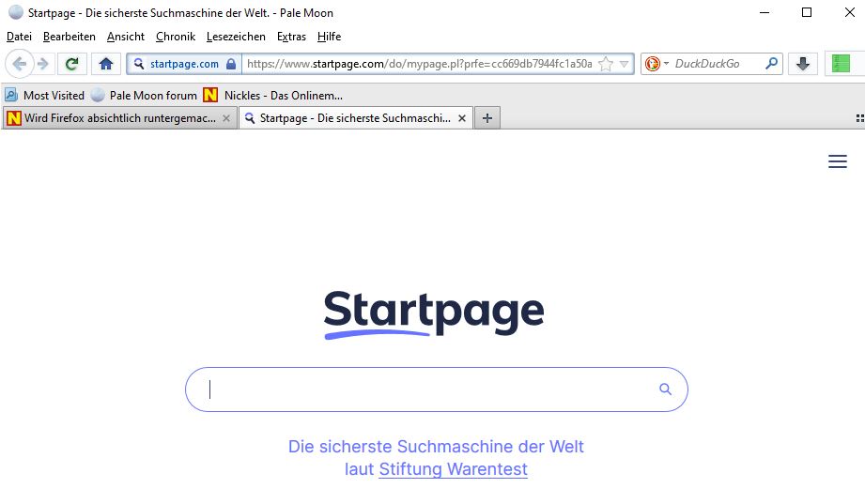
Task: Show all tabs list button
Action: click(859, 118)
